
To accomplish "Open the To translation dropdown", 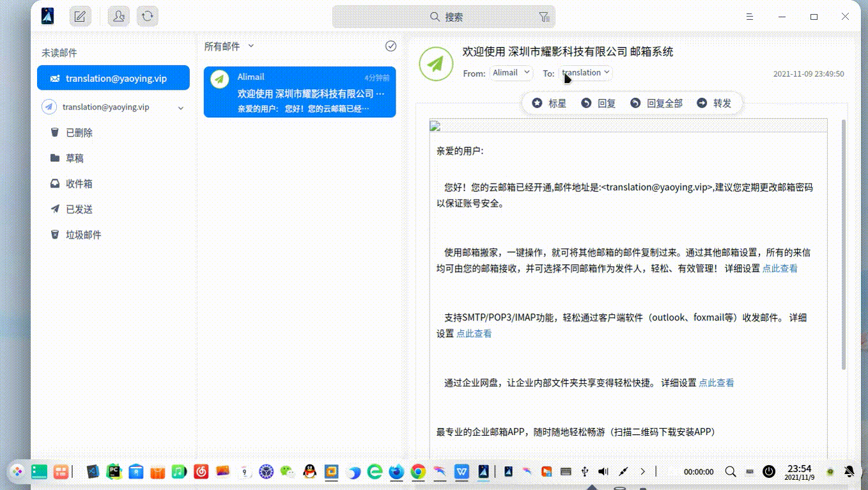I will coord(585,73).
